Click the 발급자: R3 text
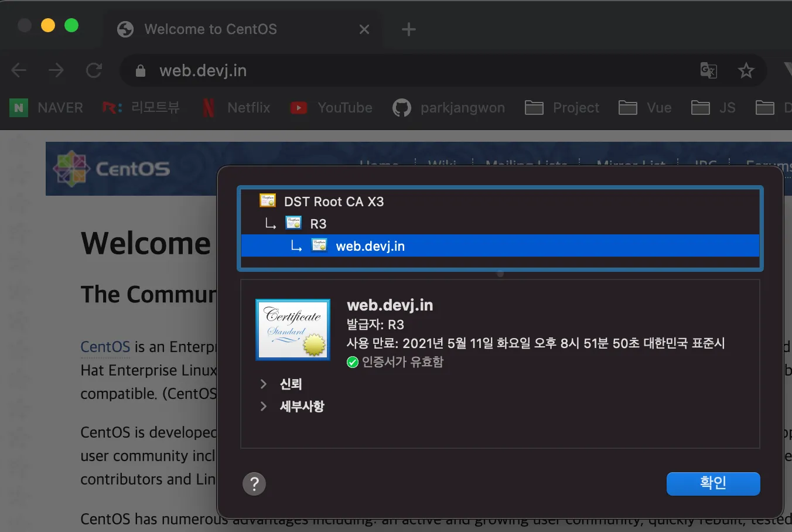This screenshot has height=532, width=792. (x=375, y=325)
